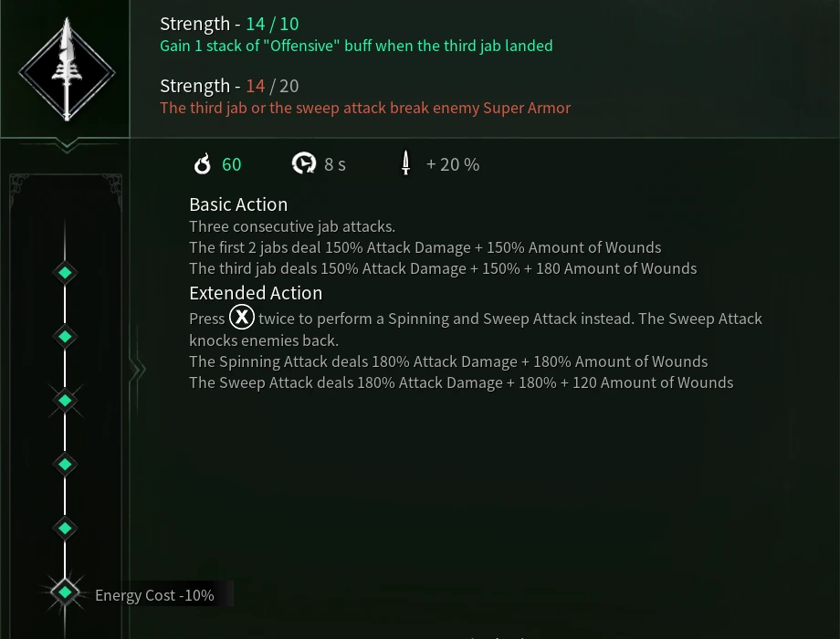Toggle the third diamond node in the tree
This screenshot has width=840, height=639.
tap(65, 400)
